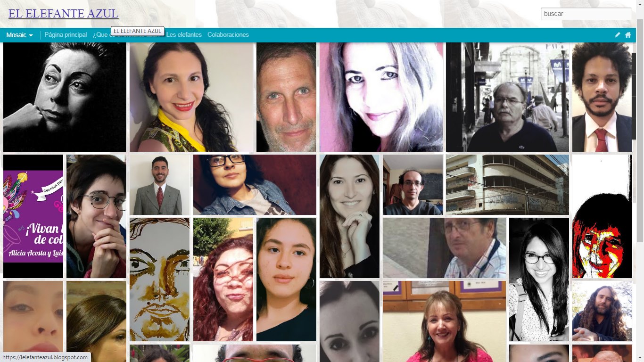The height and width of the screenshot is (362, 644).
Task: Open the red and black graphic portrait post
Action: [602, 216]
